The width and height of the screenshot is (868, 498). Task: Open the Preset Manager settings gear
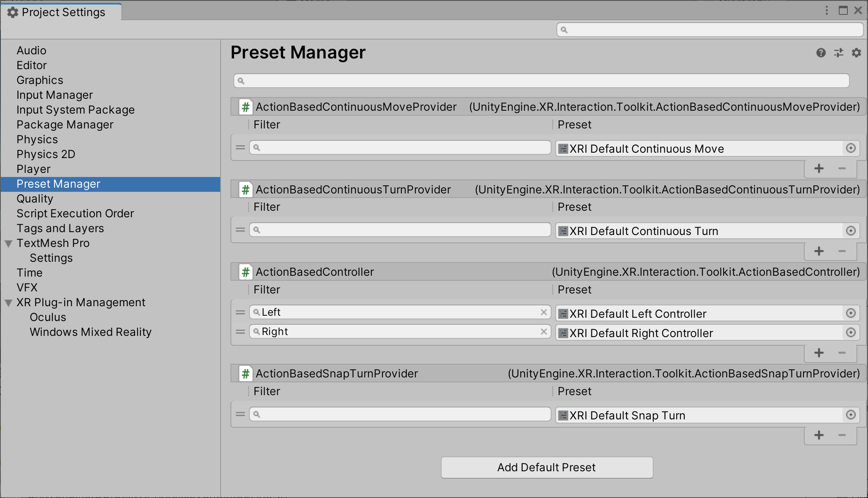[x=856, y=53]
